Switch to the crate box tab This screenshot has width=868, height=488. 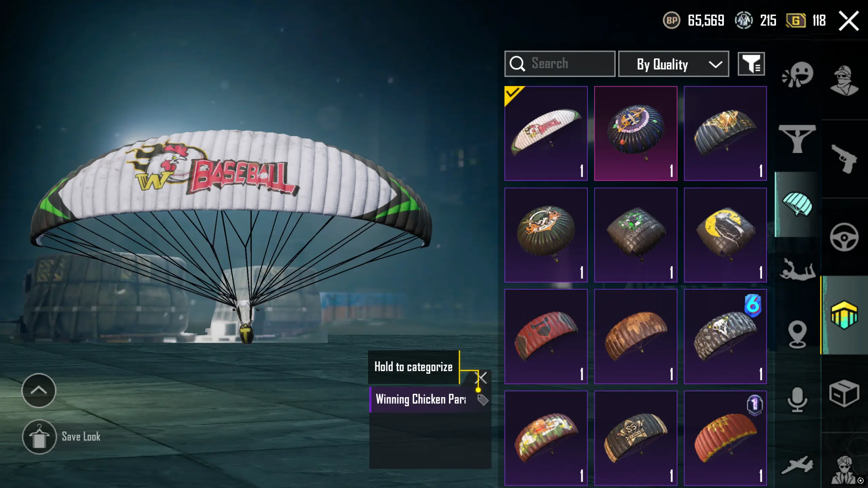pos(844,393)
